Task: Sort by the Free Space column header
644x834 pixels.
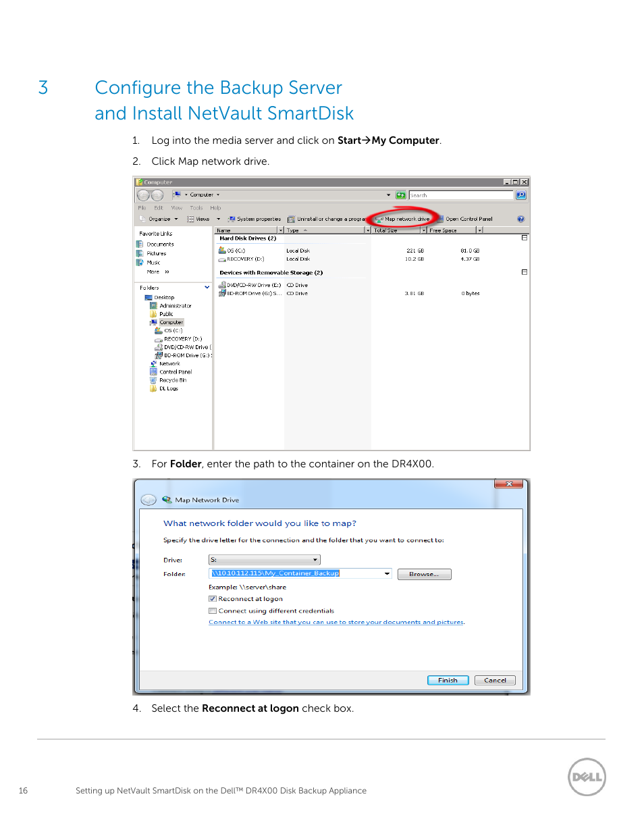Action: (x=452, y=230)
